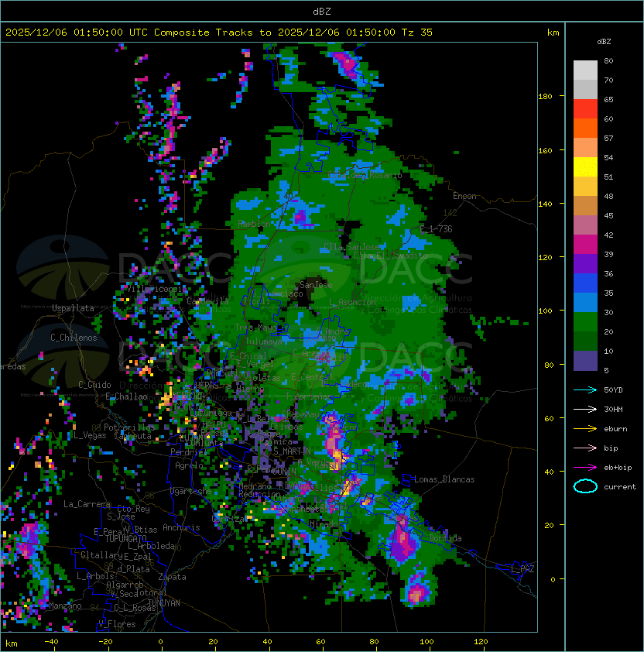Click the Lomas_Blancas map label

click(x=444, y=479)
